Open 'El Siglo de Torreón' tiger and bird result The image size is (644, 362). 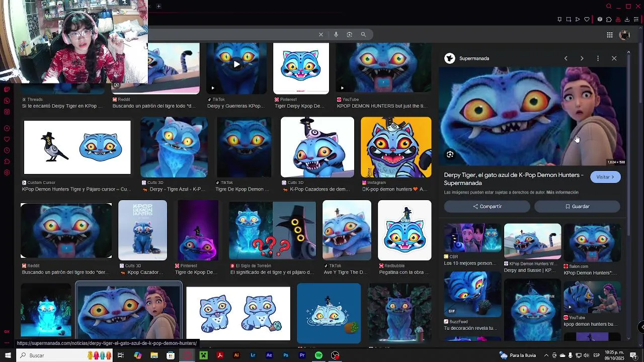coord(272,230)
